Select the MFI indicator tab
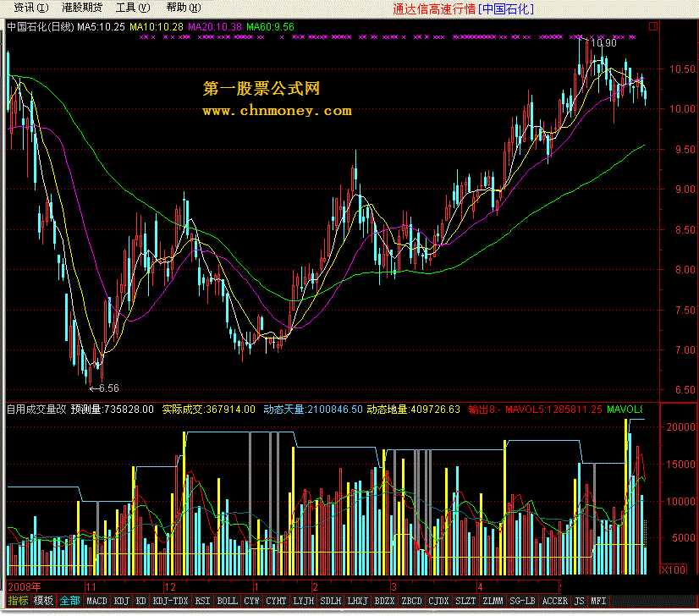This screenshot has height=616, width=699. pos(598,601)
